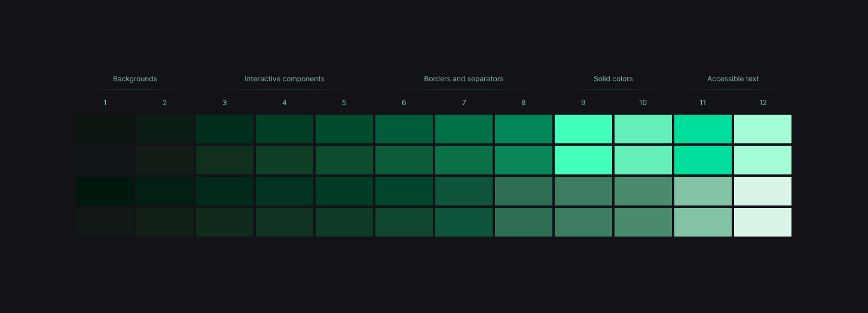Click step number "10" heading
Image resolution: width=868 pixels, height=313 pixels.
643,103
